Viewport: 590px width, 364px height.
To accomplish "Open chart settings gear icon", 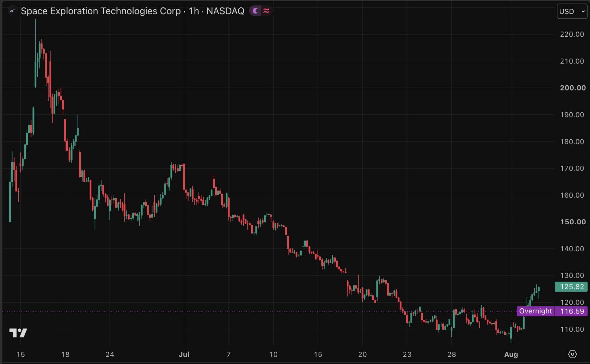I will [x=572, y=354].
